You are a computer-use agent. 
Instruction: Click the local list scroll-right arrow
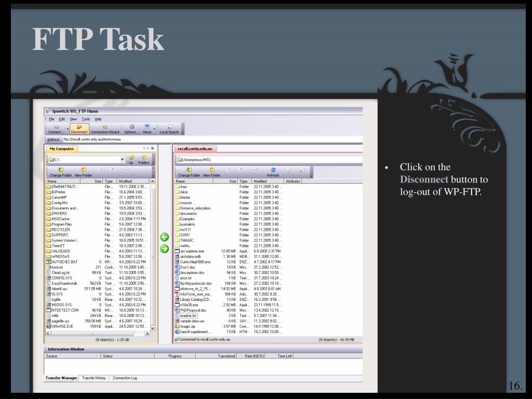147,334
